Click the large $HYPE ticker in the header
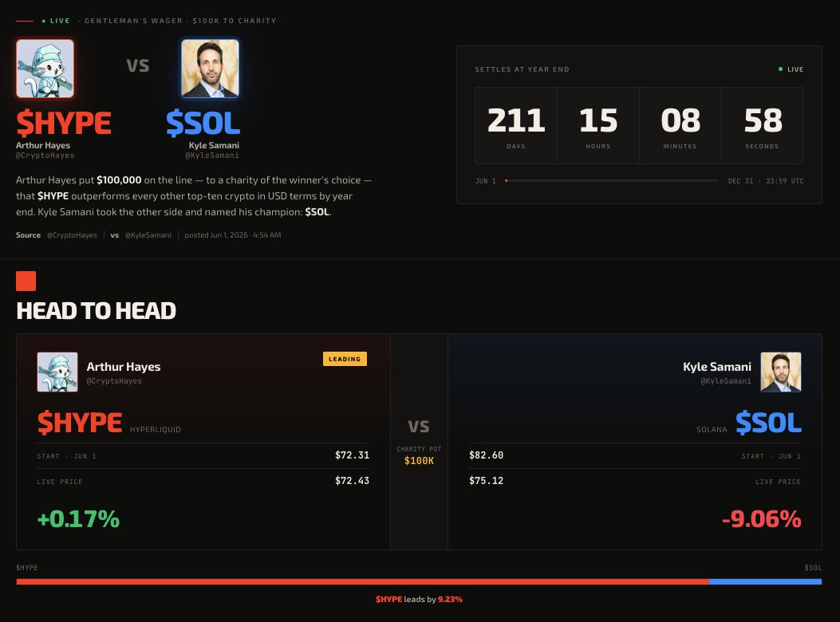Screen dimensions: 840x622 click(64, 124)
